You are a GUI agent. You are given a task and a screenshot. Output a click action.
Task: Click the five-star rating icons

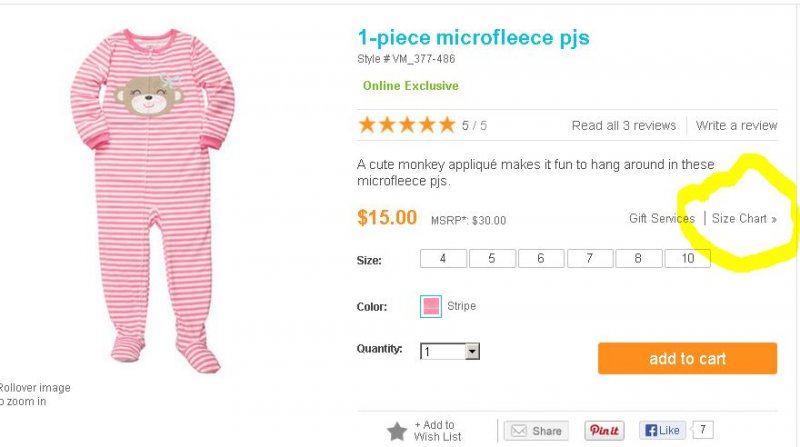[406, 125]
